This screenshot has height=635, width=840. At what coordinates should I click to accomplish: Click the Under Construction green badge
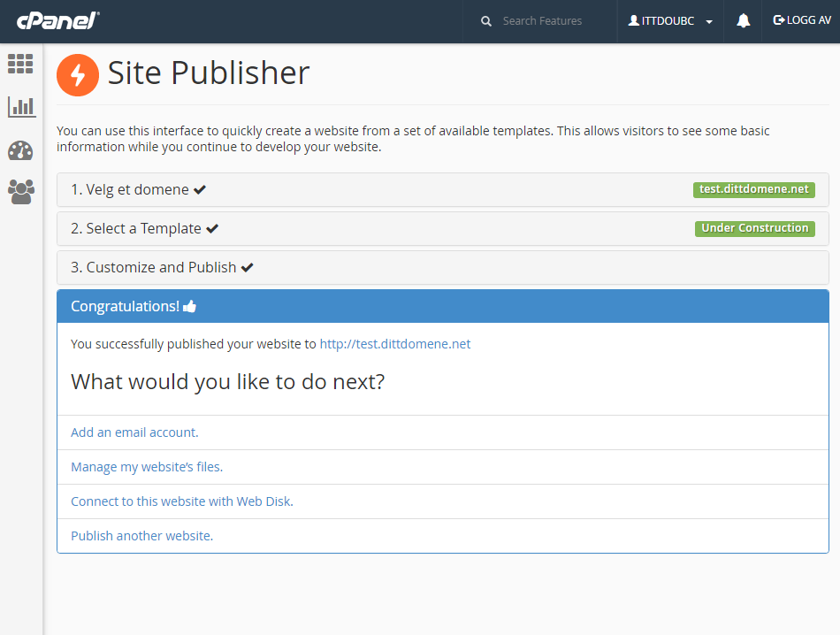[x=755, y=228]
